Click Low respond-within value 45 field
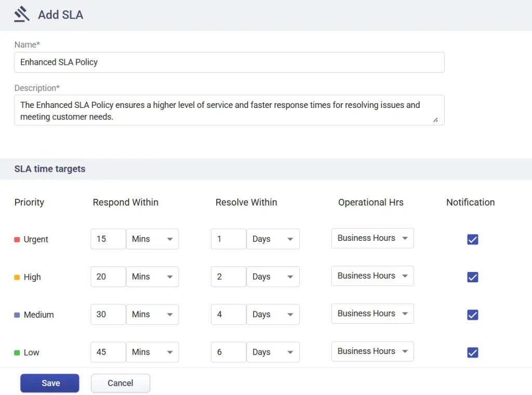Viewport: 532px width, 395px height. coord(108,352)
